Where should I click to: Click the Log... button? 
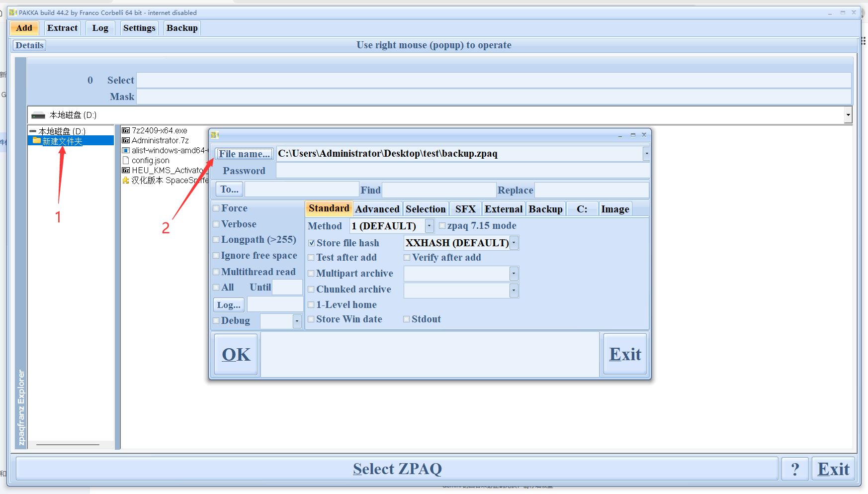point(229,304)
